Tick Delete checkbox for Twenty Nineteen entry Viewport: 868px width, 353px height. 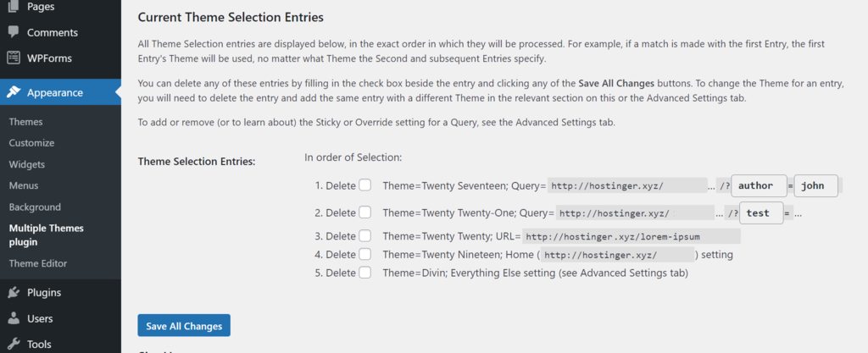click(x=364, y=254)
